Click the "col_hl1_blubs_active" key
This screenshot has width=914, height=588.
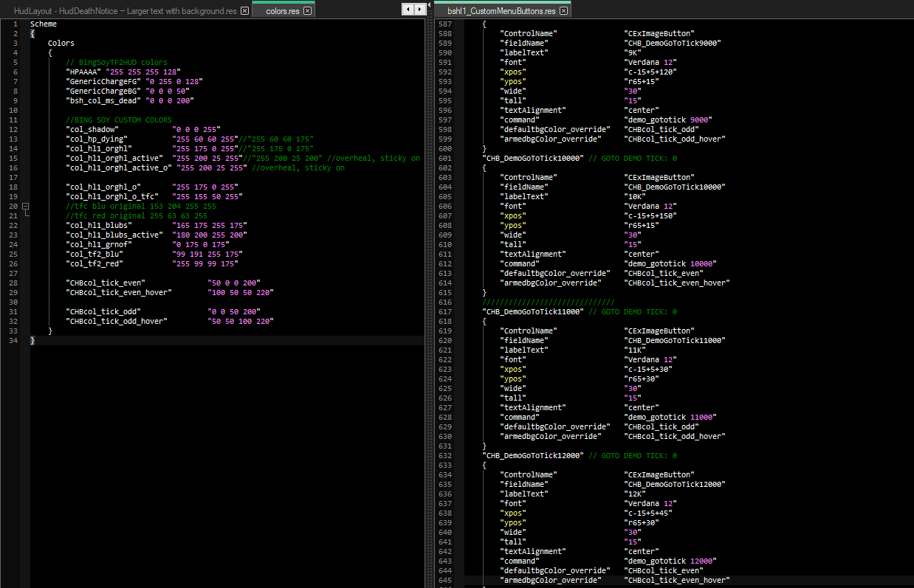coord(114,235)
